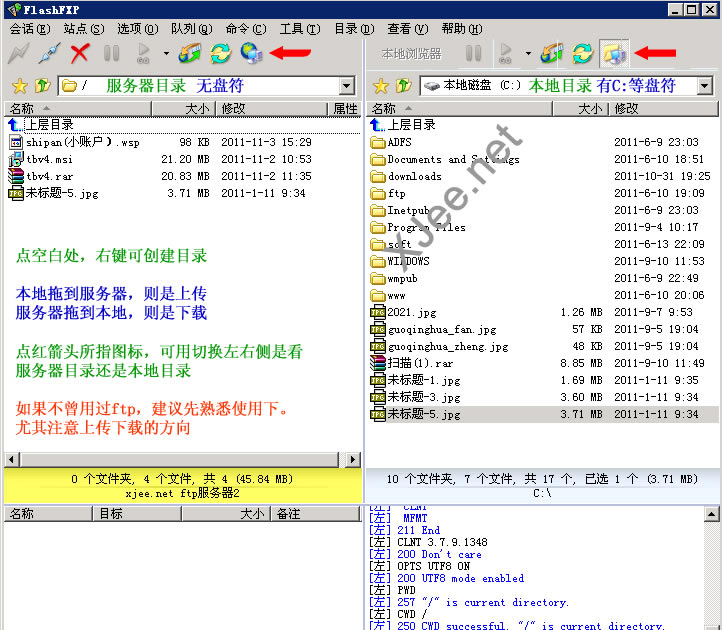Click queue pane 目标 column header
This screenshot has height=630, width=722.
pyautogui.click(x=137, y=514)
